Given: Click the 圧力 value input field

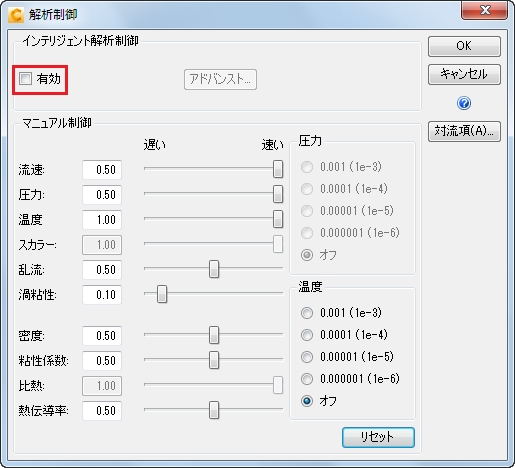Looking at the screenshot, I should (x=102, y=195).
